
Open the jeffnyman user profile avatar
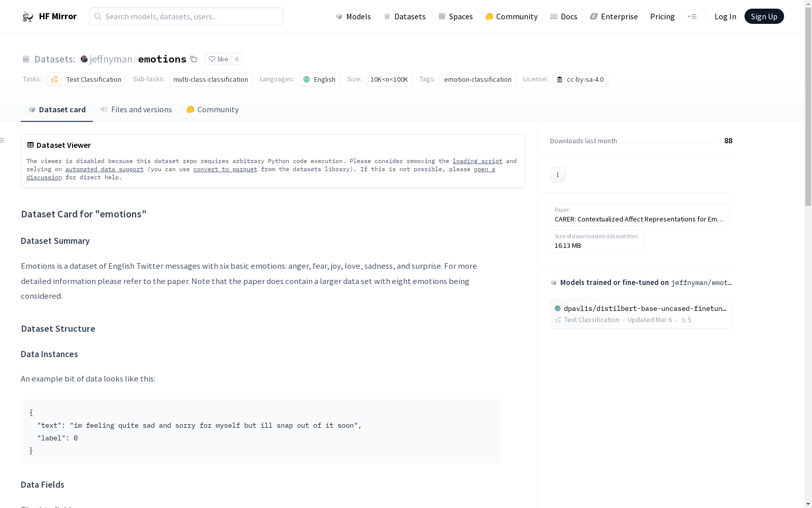[84, 59]
